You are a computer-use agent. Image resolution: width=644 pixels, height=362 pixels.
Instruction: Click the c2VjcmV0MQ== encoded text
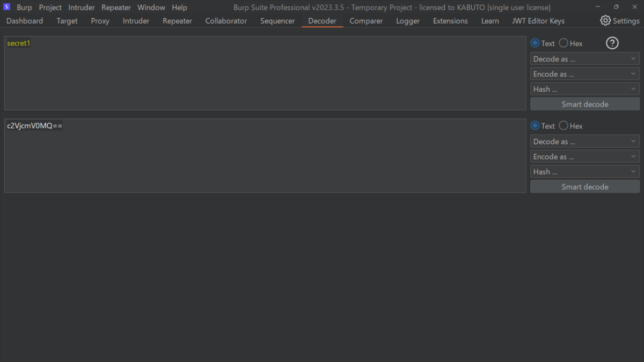point(35,126)
